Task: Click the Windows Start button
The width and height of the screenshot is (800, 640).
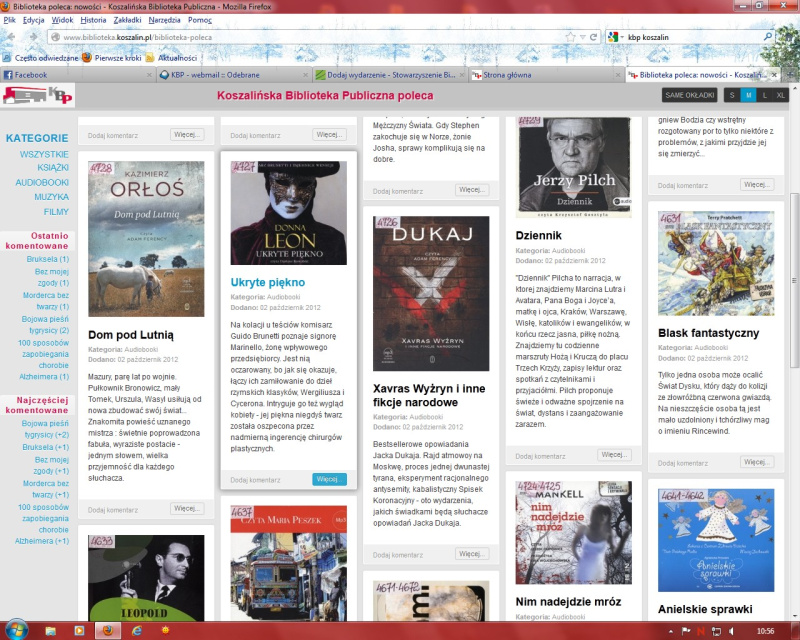Action: point(14,630)
